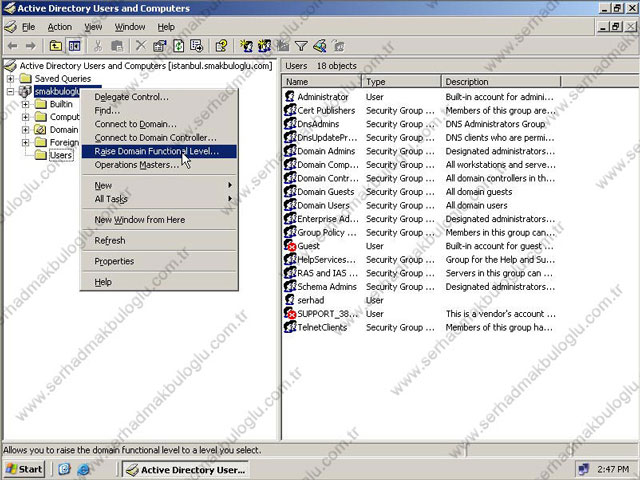Click Active Directory User taskbar button
The width and height of the screenshot is (640, 480).
186,470
